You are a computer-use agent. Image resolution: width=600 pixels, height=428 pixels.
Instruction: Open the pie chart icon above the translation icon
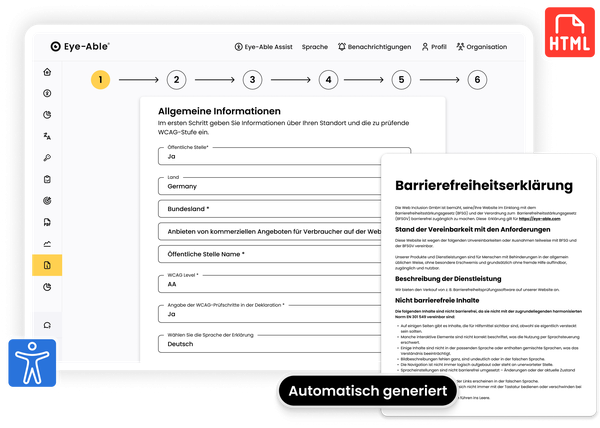[x=47, y=115]
